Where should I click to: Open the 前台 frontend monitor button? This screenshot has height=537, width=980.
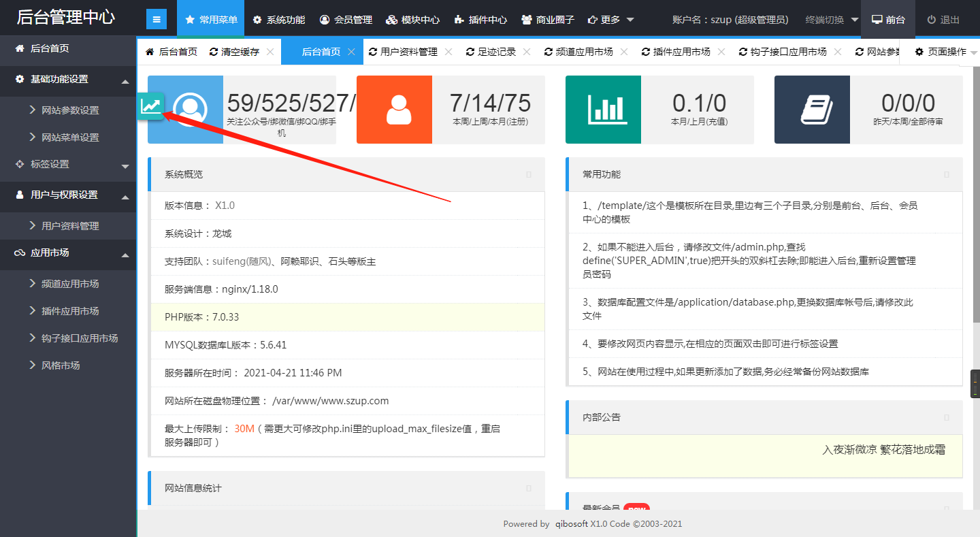tap(888, 20)
